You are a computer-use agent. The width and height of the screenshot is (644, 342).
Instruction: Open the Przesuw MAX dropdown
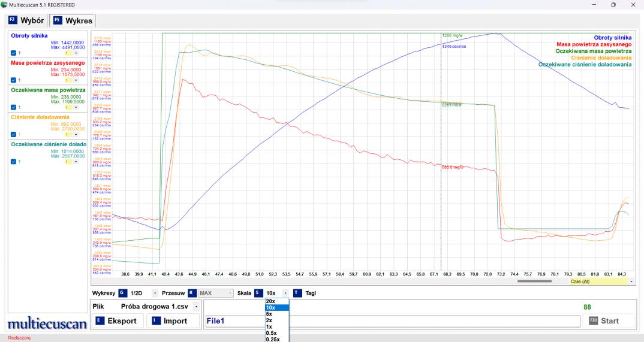pos(230,293)
